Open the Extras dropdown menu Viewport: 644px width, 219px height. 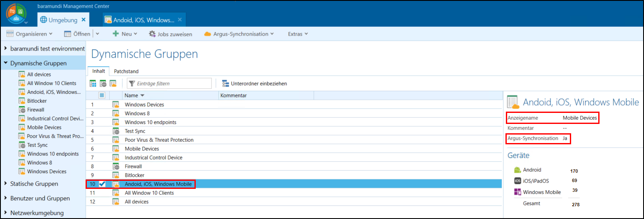(x=297, y=34)
